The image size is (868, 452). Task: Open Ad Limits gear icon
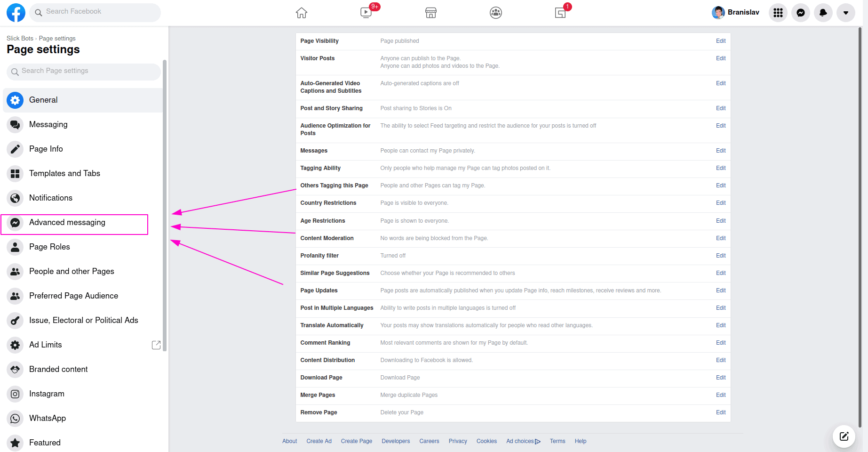(15, 345)
